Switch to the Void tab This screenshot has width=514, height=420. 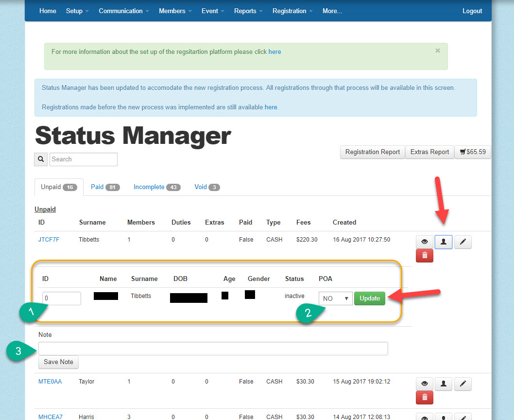coord(207,187)
